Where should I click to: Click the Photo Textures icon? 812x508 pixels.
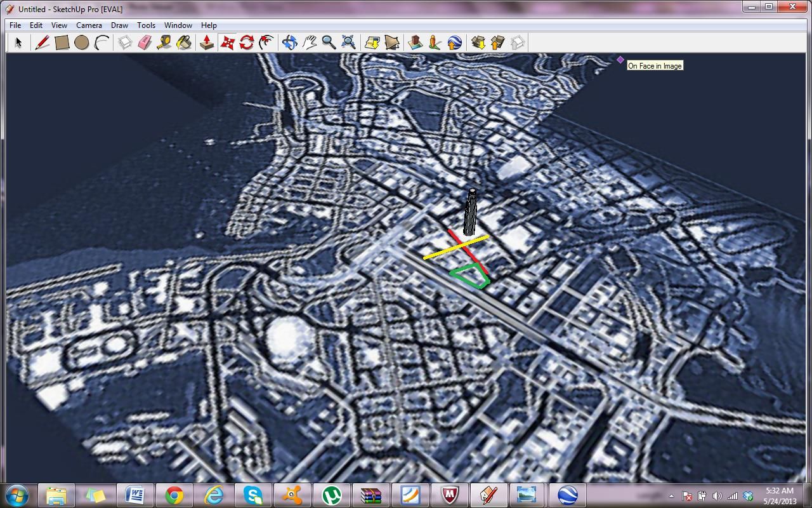(435, 43)
